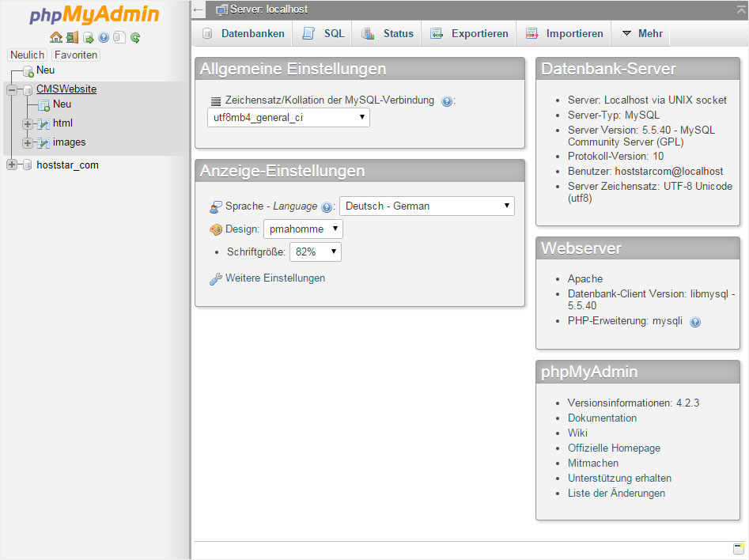Viewport: 749px width, 560px height.
Task: Click the text 'Server: Localhost via UNIX socket'
Action: (x=647, y=100)
